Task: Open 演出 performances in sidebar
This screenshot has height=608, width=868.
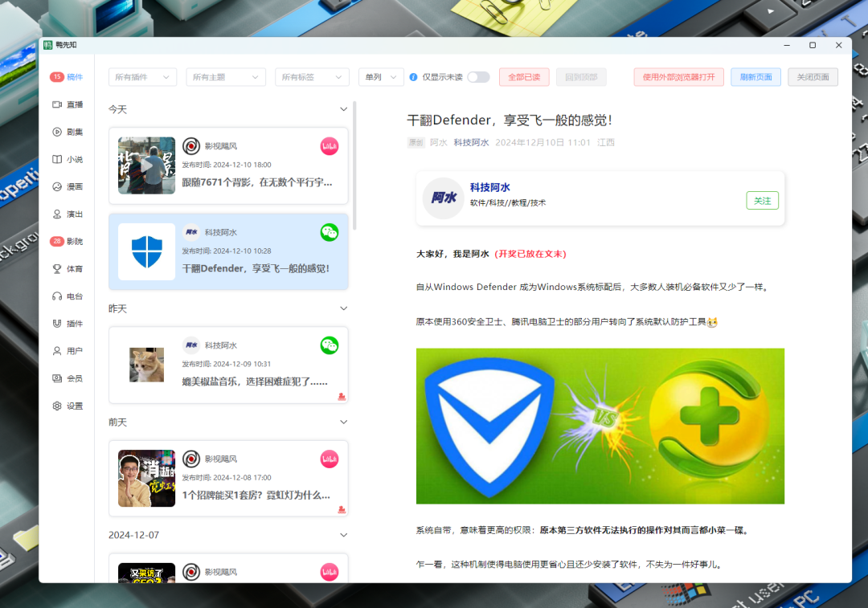Action: 67,214
